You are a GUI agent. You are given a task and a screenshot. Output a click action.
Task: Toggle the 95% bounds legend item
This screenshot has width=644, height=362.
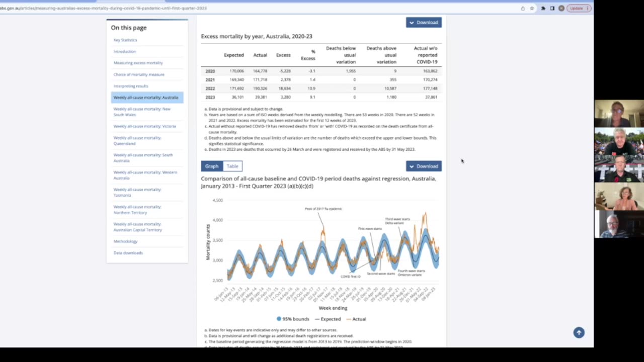tap(293, 319)
